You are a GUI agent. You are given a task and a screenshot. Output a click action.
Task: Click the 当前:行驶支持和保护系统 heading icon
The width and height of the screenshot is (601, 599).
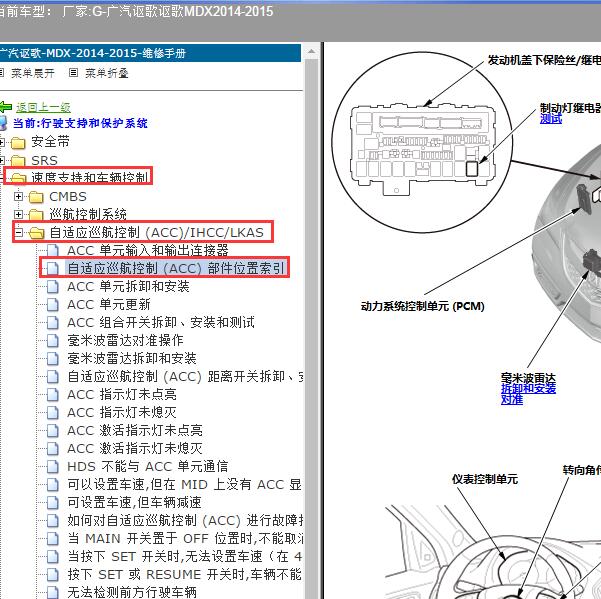pyautogui.click(x=3, y=123)
